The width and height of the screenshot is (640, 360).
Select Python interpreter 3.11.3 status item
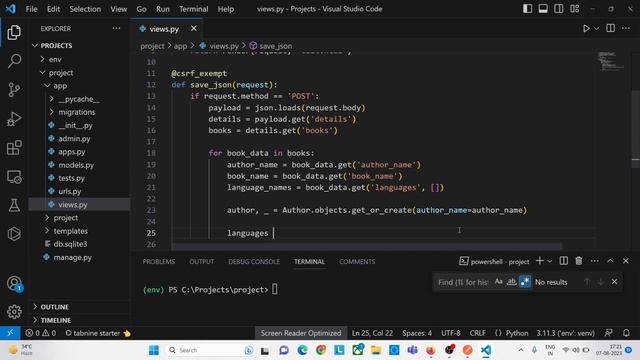point(565,333)
